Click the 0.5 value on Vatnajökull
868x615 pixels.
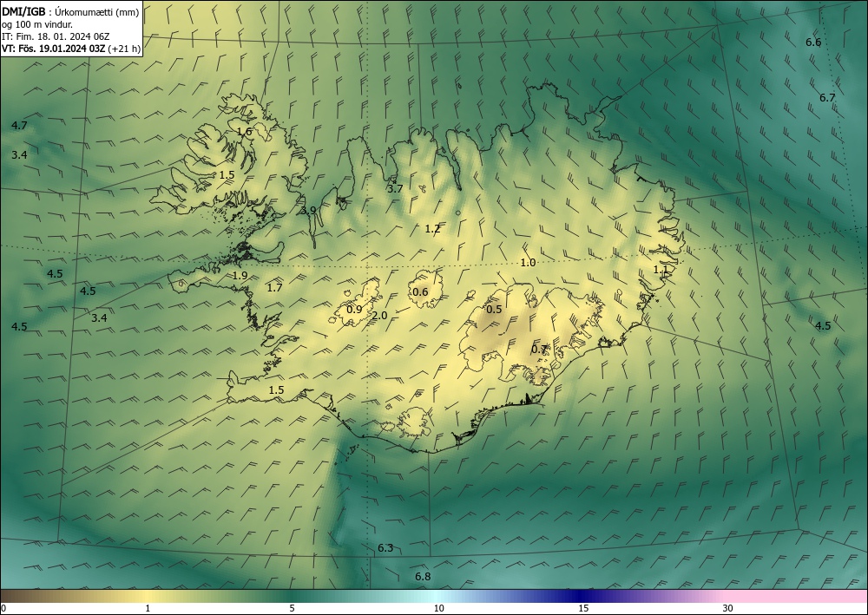click(x=494, y=310)
